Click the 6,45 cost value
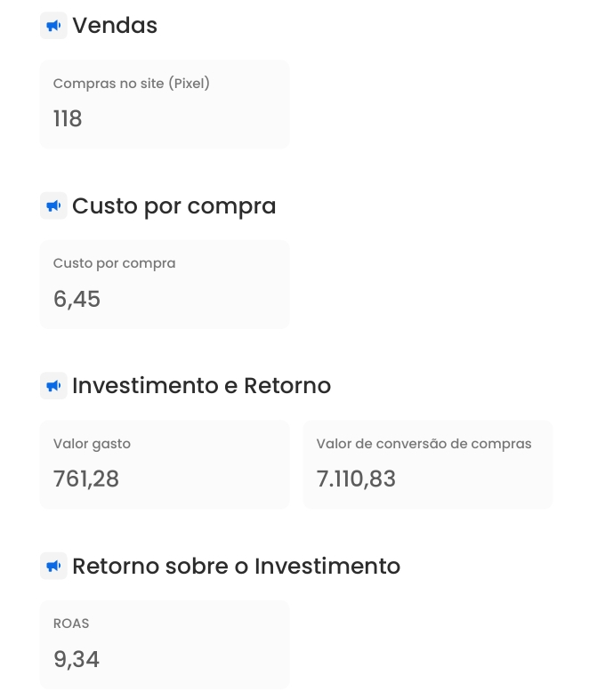 77,299
